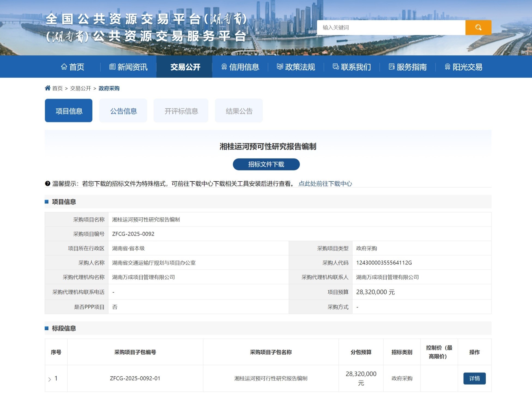Switch to the 公告信息 tab
The image size is (532, 405).
(x=123, y=111)
